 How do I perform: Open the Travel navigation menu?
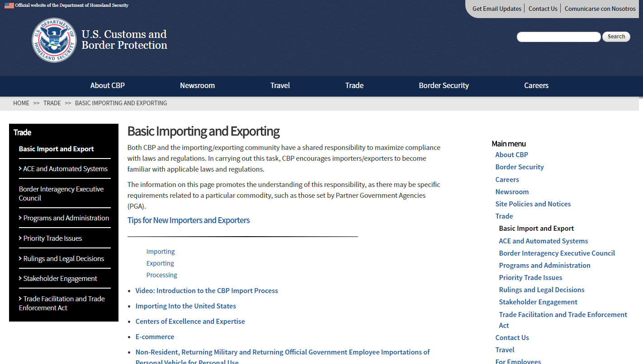click(x=280, y=85)
